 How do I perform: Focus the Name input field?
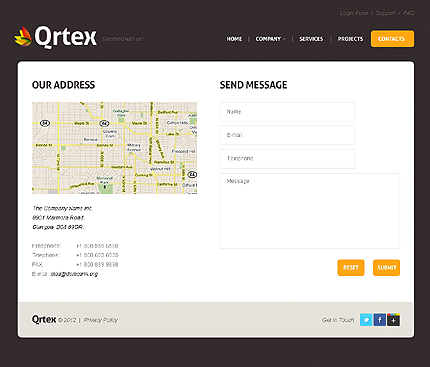point(287,112)
